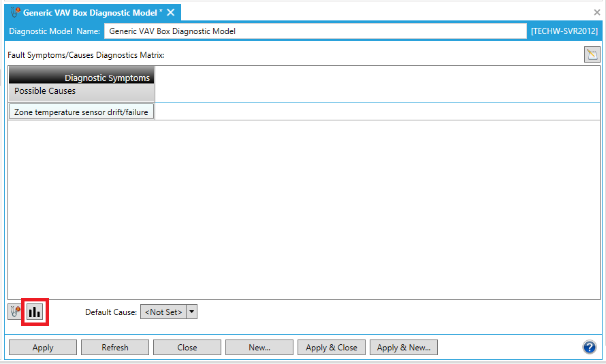
Task: Open help with the blue question mark icon
Action: click(589, 348)
